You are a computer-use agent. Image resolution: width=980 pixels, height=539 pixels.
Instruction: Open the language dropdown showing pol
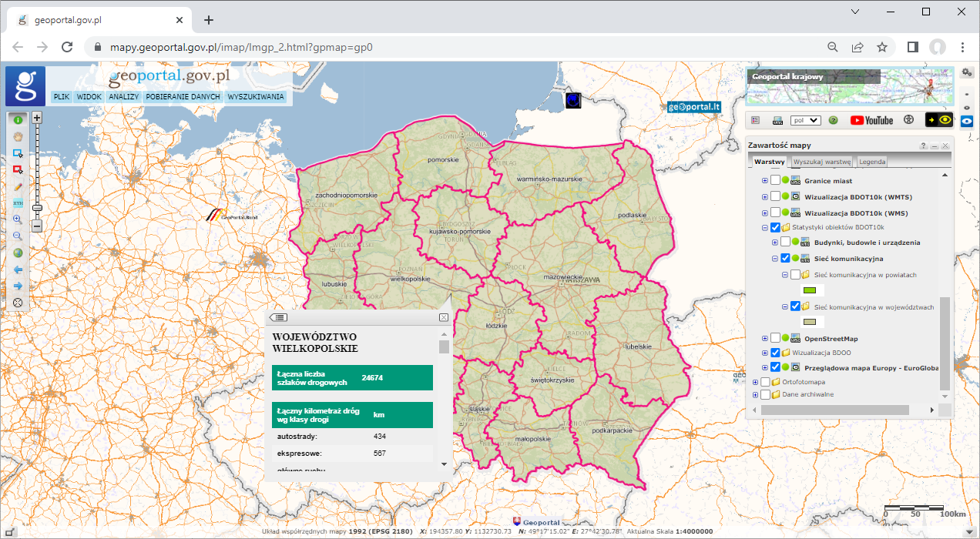tap(805, 120)
